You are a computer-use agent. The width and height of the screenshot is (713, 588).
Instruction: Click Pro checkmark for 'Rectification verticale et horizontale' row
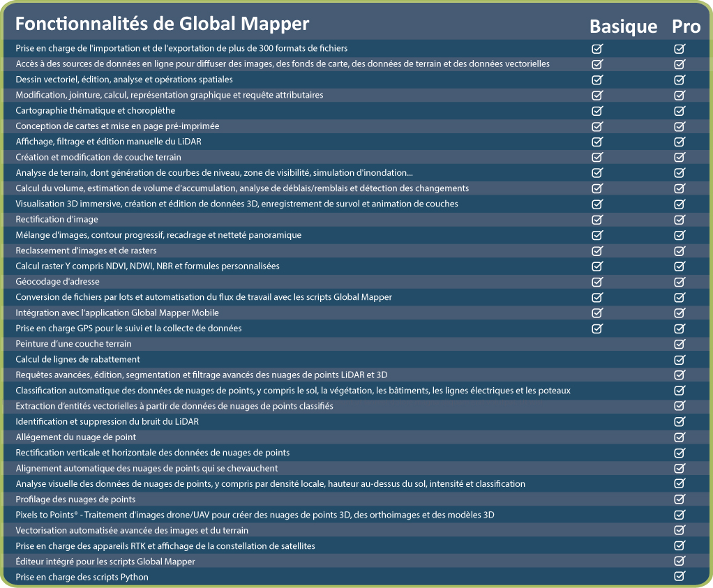click(x=680, y=453)
